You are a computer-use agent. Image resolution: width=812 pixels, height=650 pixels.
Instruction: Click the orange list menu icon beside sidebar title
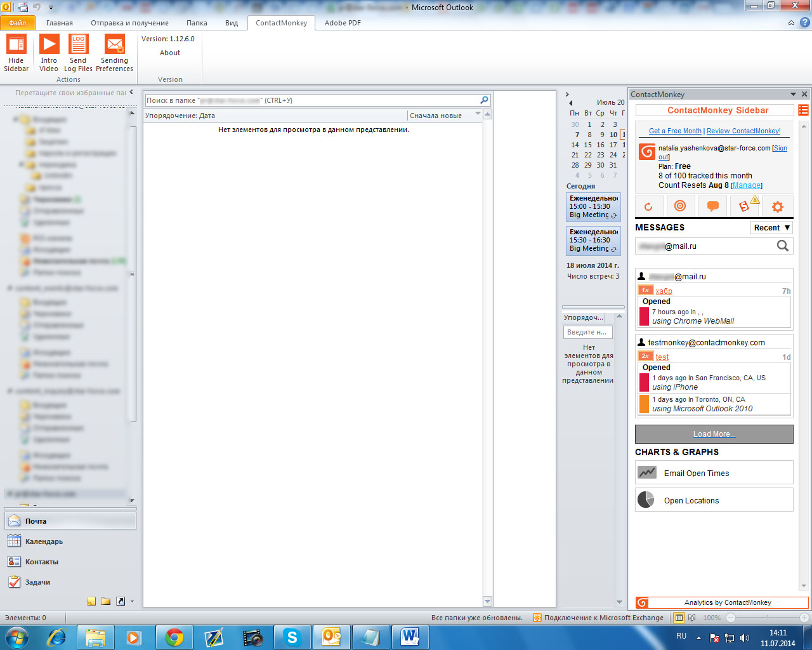pyautogui.click(x=803, y=110)
